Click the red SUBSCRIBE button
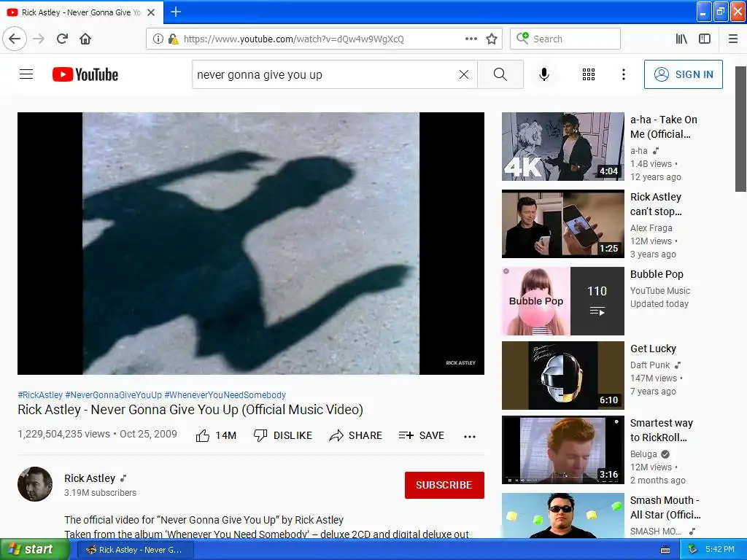747x560 pixels. pyautogui.click(x=444, y=485)
